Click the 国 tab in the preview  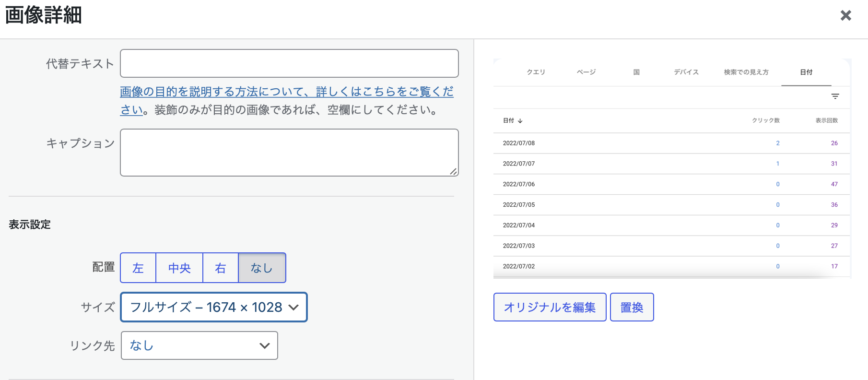pos(636,72)
